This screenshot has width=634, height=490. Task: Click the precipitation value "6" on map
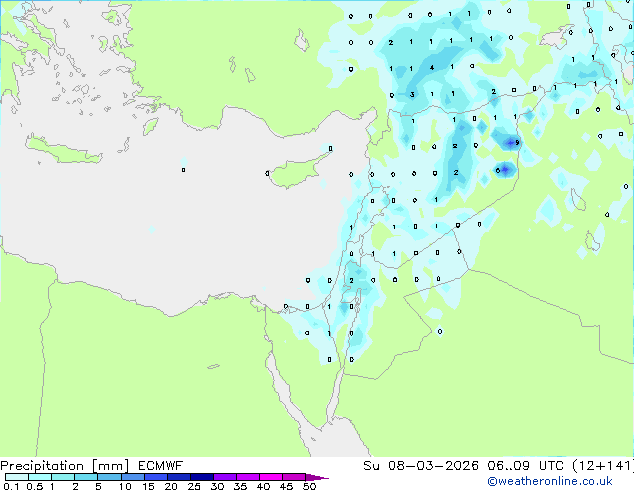498,171
